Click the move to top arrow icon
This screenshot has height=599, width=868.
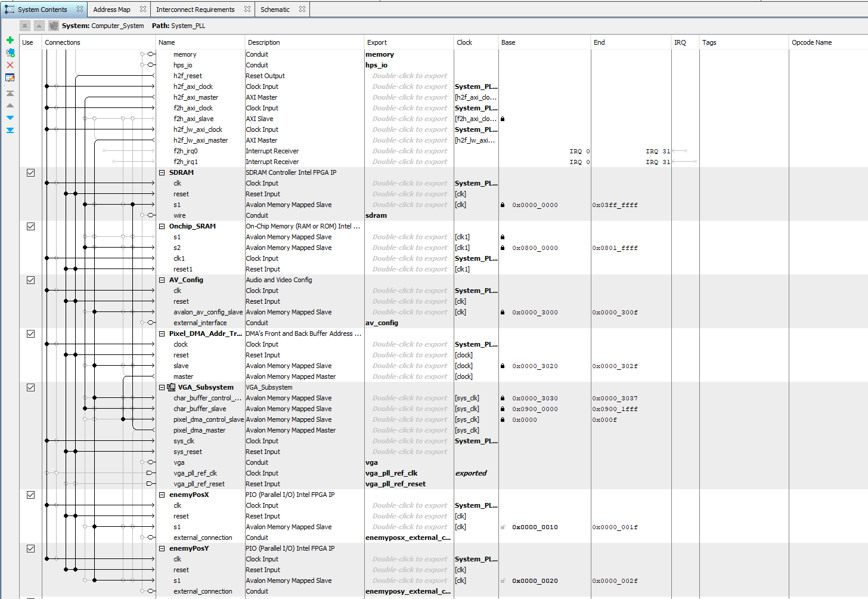coord(10,94)
